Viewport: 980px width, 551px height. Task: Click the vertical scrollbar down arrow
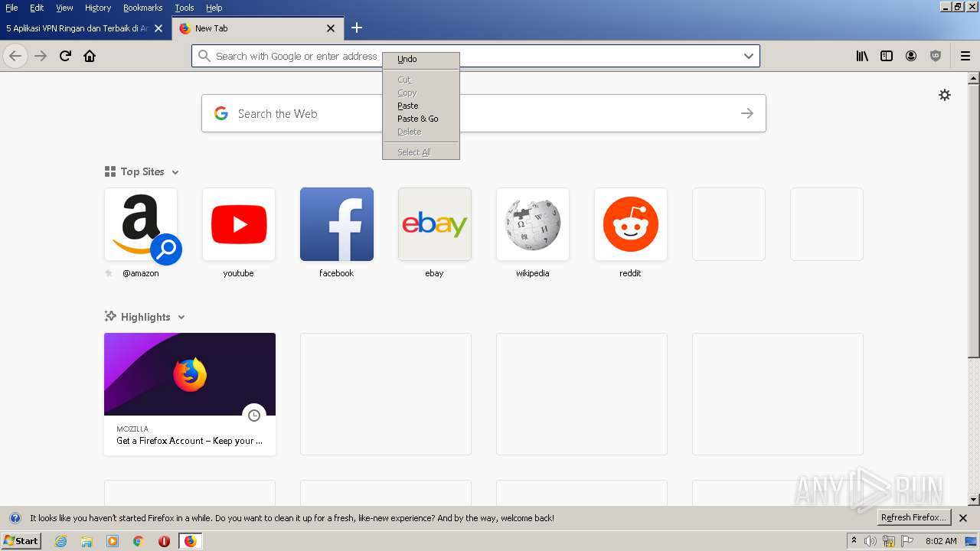coord(974,500)
